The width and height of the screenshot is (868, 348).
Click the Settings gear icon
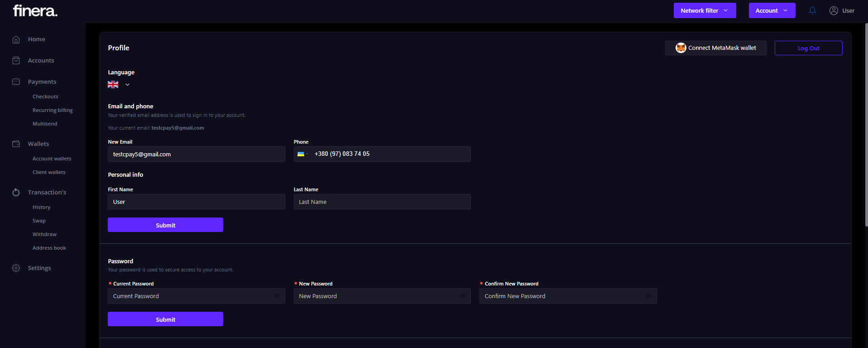pyautogui.click(x=16, y=268)
